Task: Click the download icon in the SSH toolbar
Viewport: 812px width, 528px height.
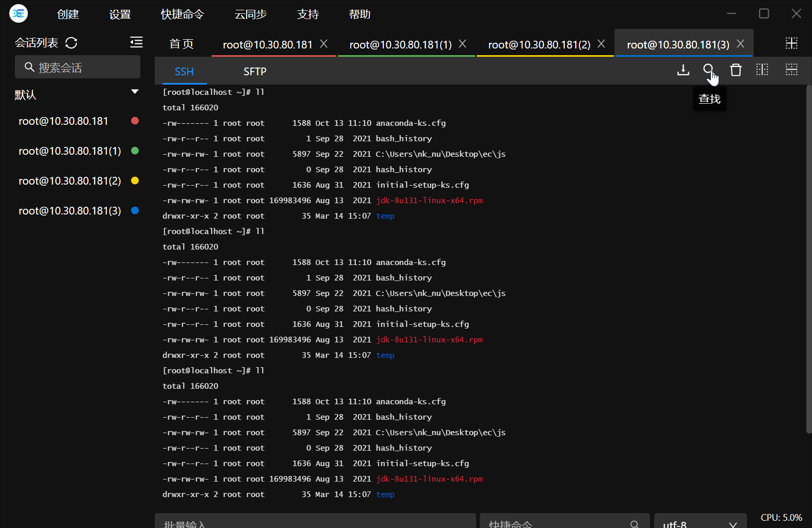Action: click(x=683, y=70)
